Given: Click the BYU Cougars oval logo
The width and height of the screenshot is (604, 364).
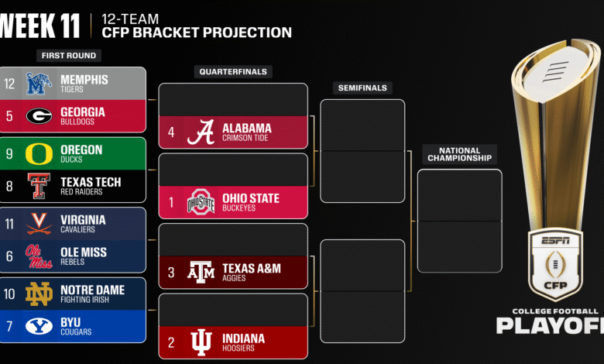Looking at the screenshot, I should tap(39, 326).
